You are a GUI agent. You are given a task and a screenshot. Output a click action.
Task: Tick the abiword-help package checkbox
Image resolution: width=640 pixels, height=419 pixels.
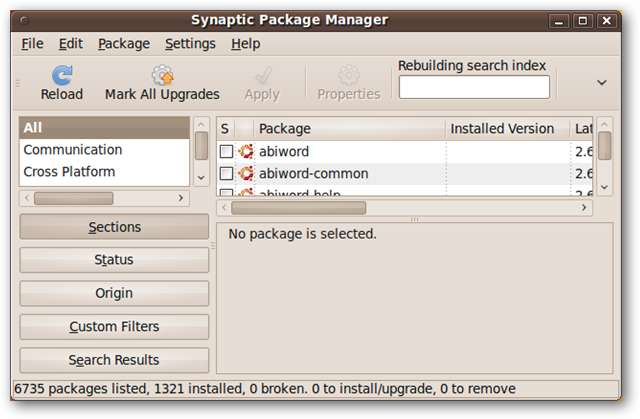(227, 192)
